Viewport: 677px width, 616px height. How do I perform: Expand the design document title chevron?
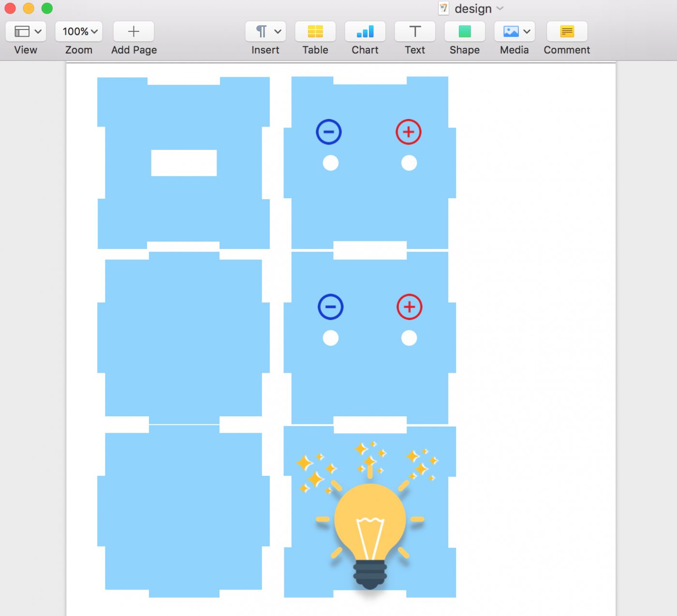point(500,9)
